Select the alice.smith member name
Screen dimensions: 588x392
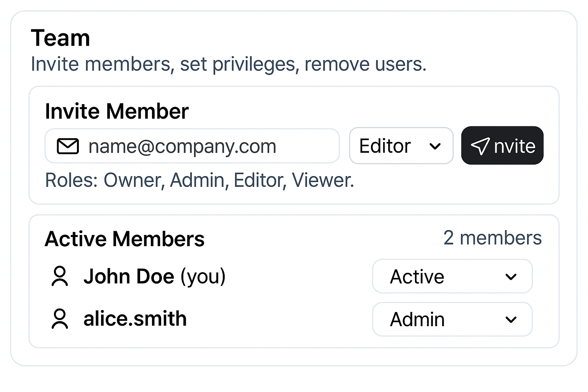[x=135, y=319]
